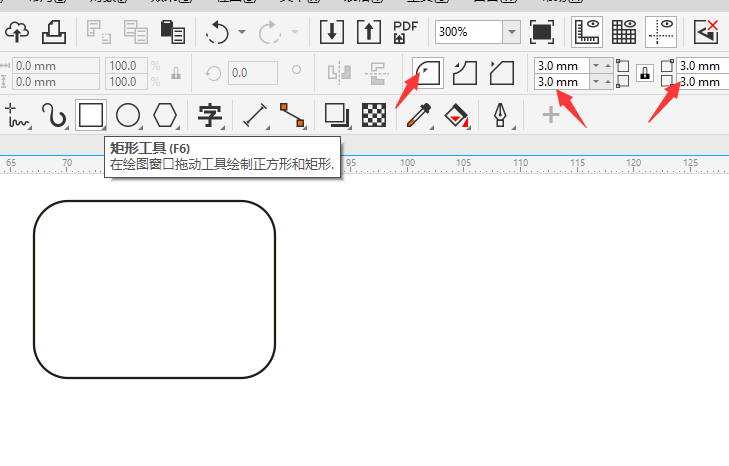
Task: Select the Interactive Fill bucket tool
Action: click(x=457, y=115)
